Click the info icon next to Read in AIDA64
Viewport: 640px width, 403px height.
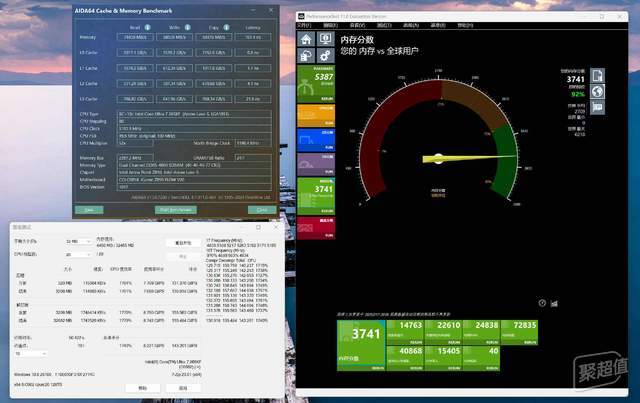[x=147, y=27]
